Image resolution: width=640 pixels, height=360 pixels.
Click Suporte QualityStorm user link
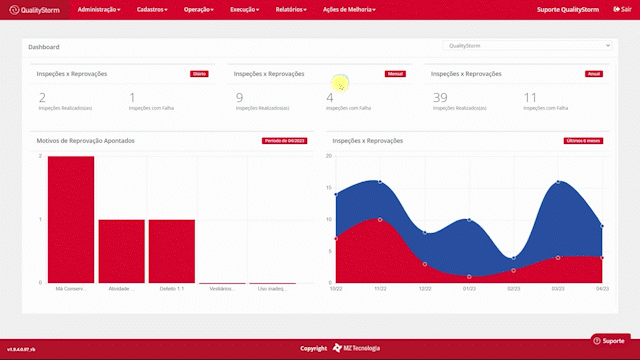pyautogui.click(x=568, y=9)
